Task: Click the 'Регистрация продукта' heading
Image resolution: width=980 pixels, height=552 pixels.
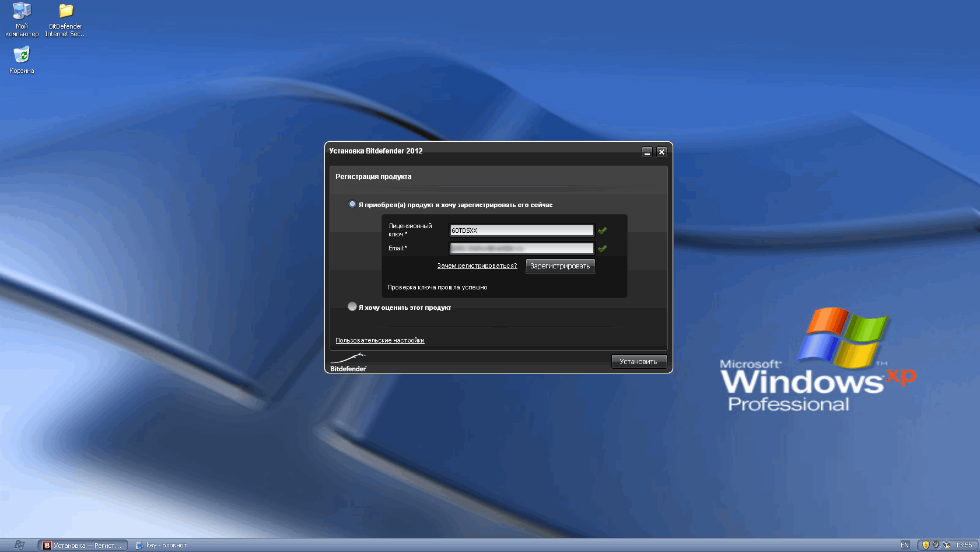Action: pos(373,177)
